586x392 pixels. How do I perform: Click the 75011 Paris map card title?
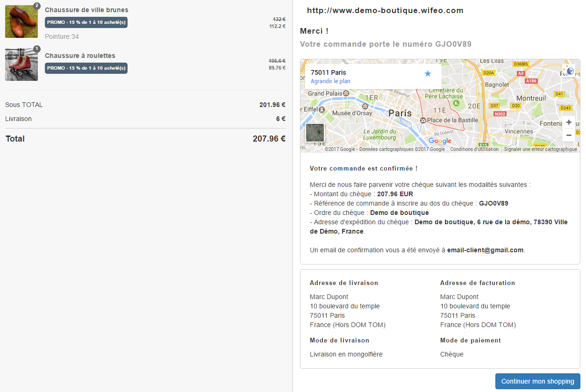pos(329,72)
